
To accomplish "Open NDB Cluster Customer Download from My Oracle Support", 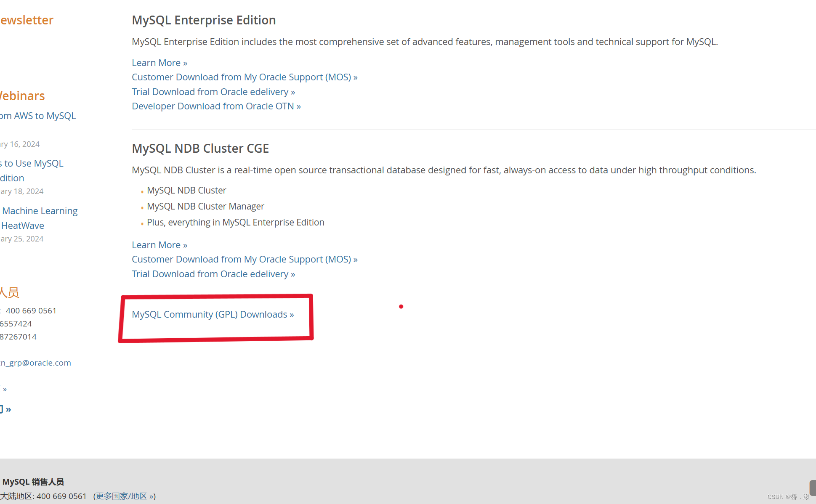I will point(244,259).
